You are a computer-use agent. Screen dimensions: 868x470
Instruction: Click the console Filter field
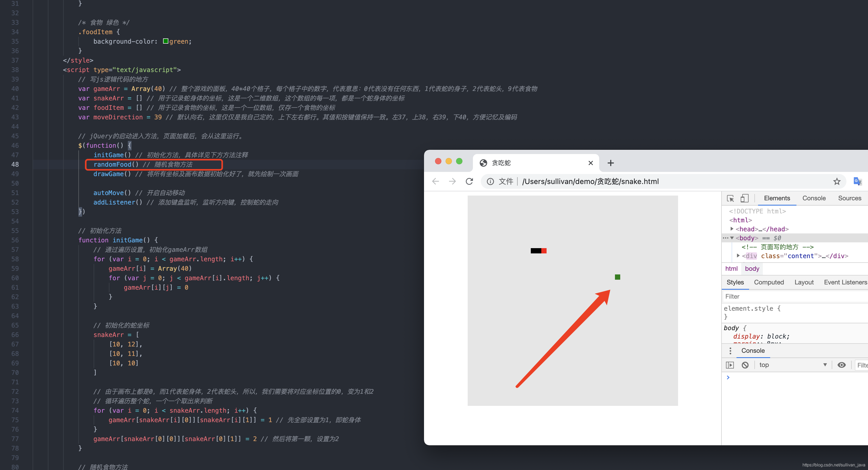tap(862, 365)
